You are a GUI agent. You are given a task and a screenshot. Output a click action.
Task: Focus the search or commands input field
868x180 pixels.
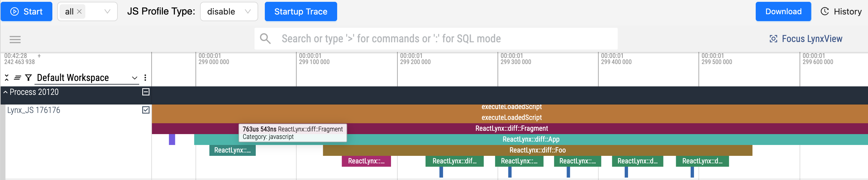click(436, 39)
